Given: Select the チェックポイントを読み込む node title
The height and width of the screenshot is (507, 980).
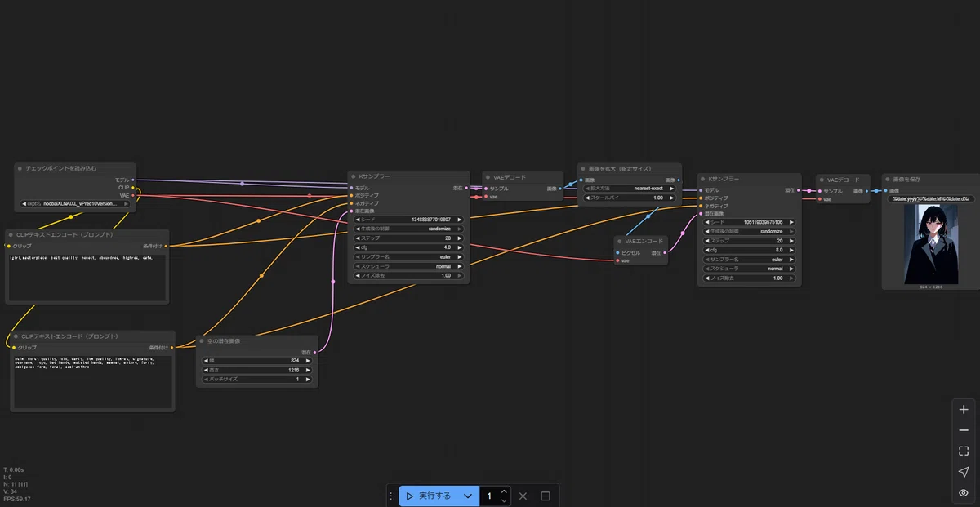Looking at the screenshot, I should click(60, 168).
